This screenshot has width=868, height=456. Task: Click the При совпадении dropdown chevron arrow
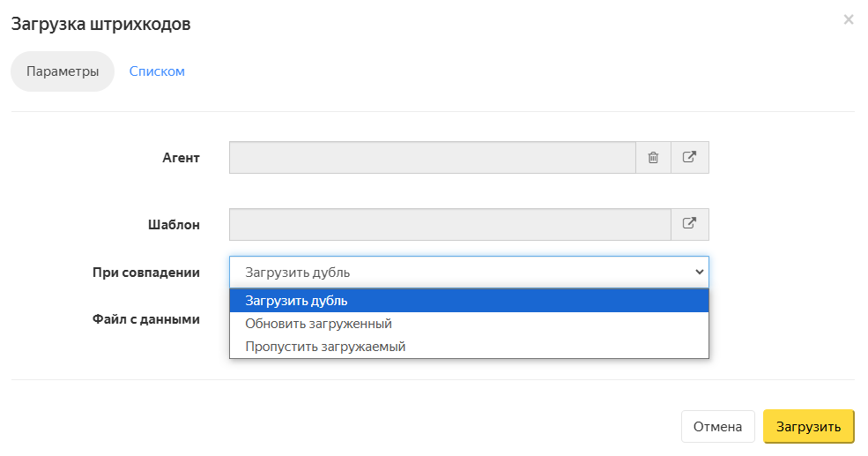pyautogui.click(x=700, y=273)
